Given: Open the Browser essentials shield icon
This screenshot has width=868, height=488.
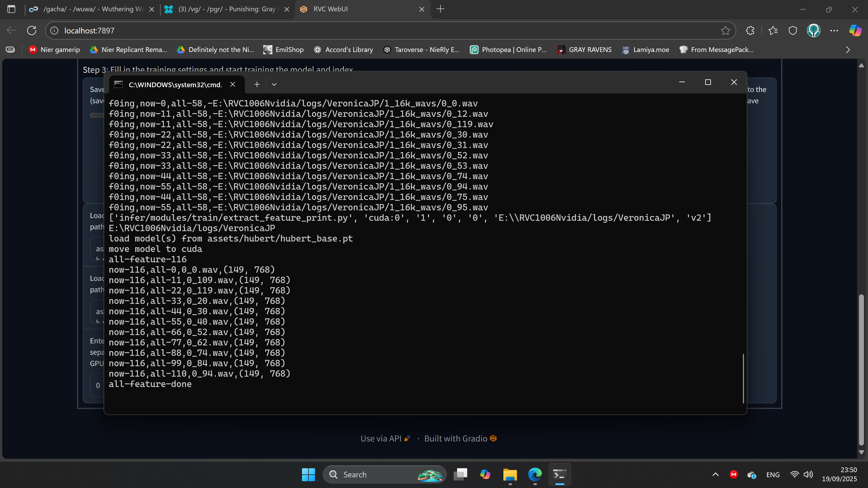Looking at the screenshot, I should (x=793, y=31).
